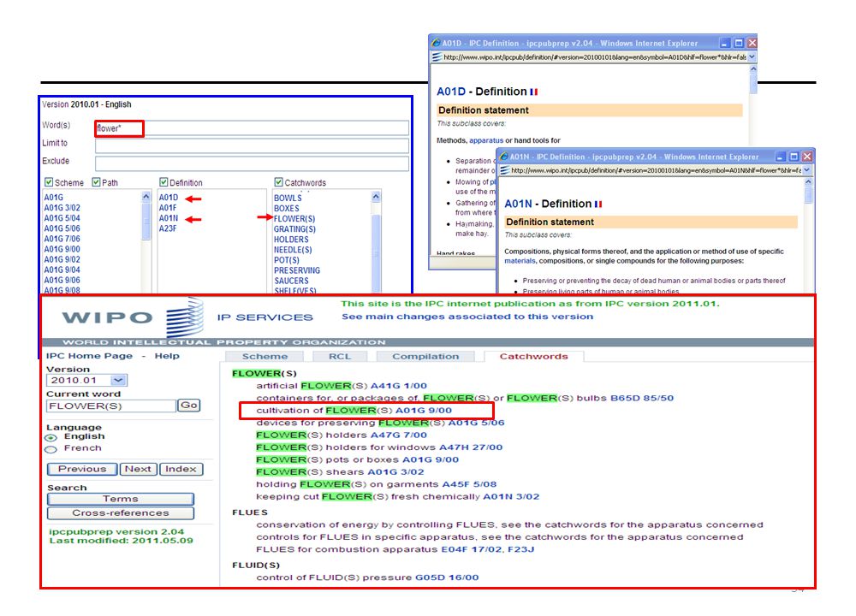The height and width of the screenshot is (616, 856).
Task: Click the Go button
Action: pyautogui.click(x=189, y=406)
